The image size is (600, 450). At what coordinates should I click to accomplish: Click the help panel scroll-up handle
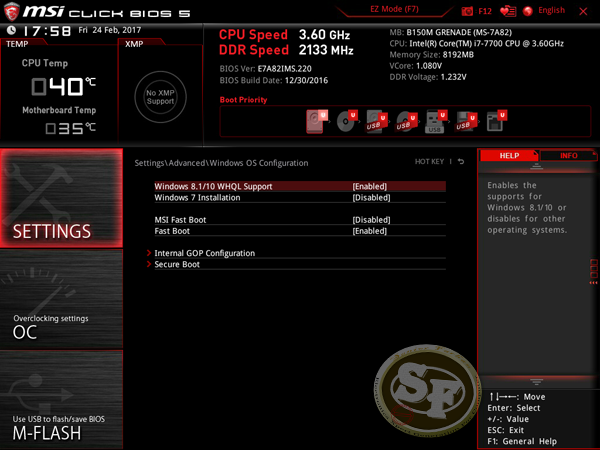tap(536, 166)
